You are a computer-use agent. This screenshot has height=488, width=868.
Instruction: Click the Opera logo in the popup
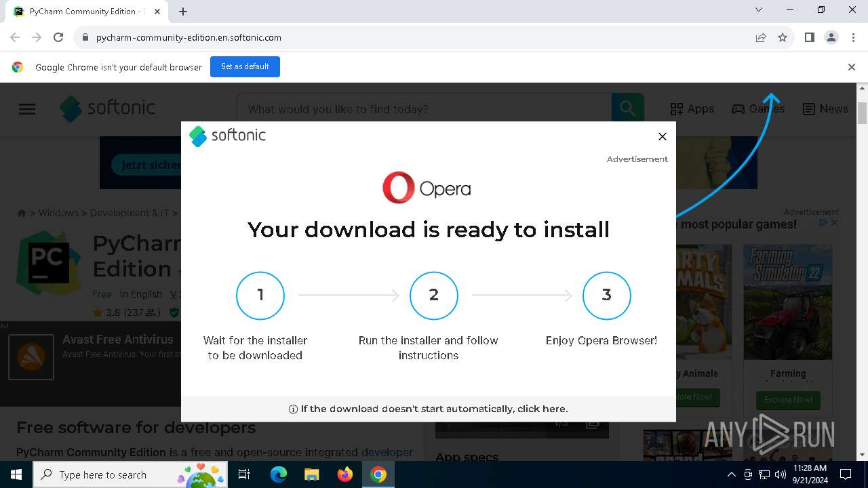click(x=427, y=188)
